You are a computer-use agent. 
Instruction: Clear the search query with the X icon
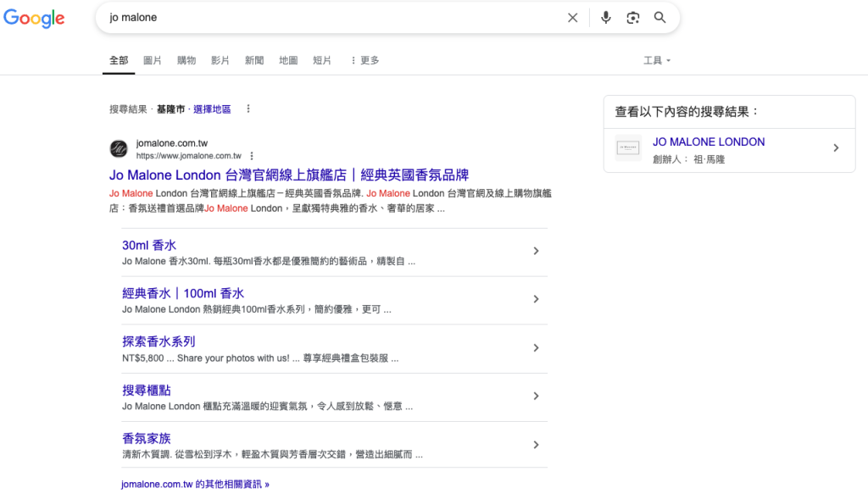572,18
